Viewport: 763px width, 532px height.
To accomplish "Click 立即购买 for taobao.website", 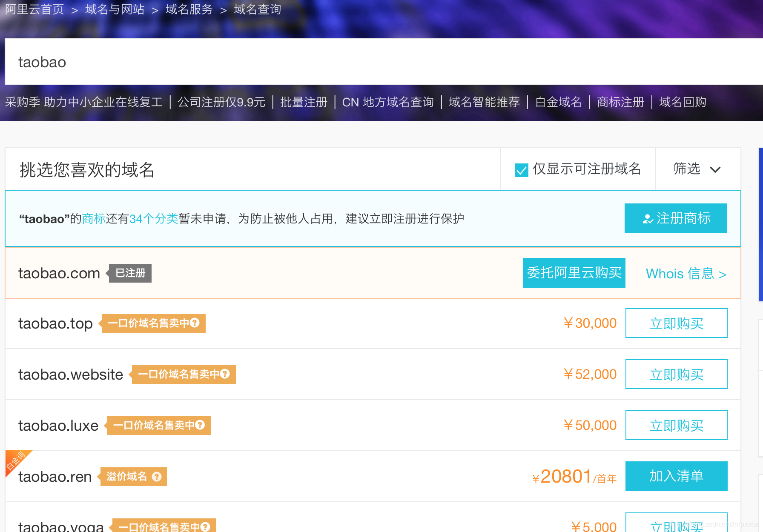I will tap(676, 374).
